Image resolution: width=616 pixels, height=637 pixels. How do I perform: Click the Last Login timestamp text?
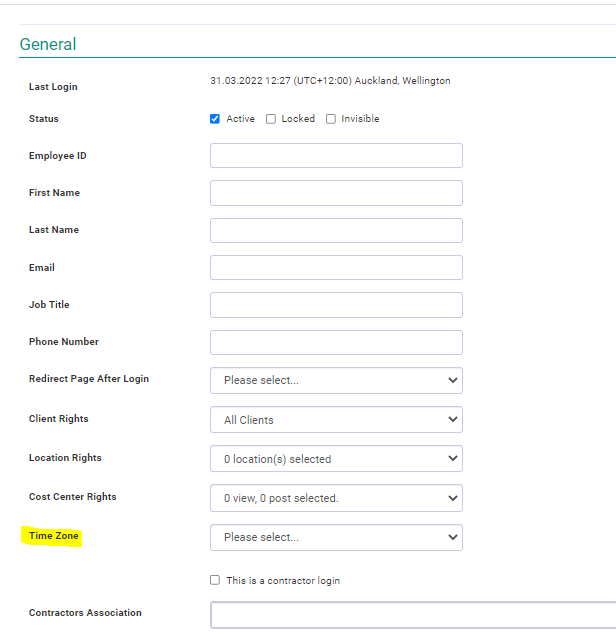[330, 80]
